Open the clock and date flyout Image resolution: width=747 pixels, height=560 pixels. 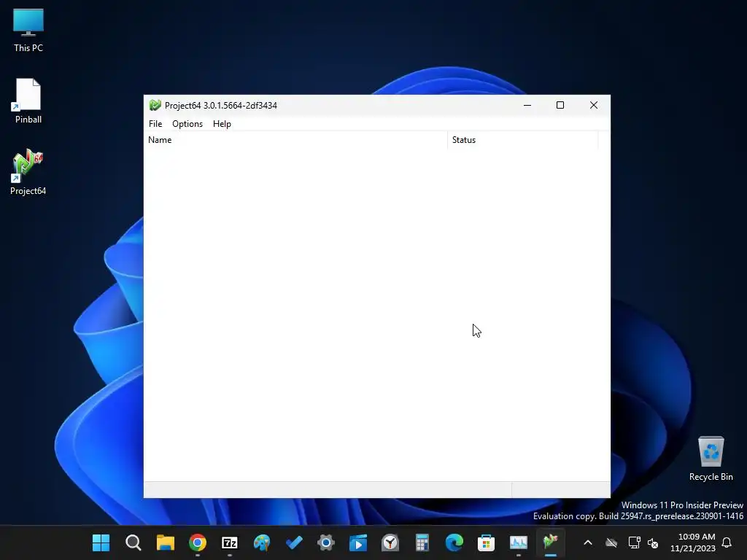point(693,542)
